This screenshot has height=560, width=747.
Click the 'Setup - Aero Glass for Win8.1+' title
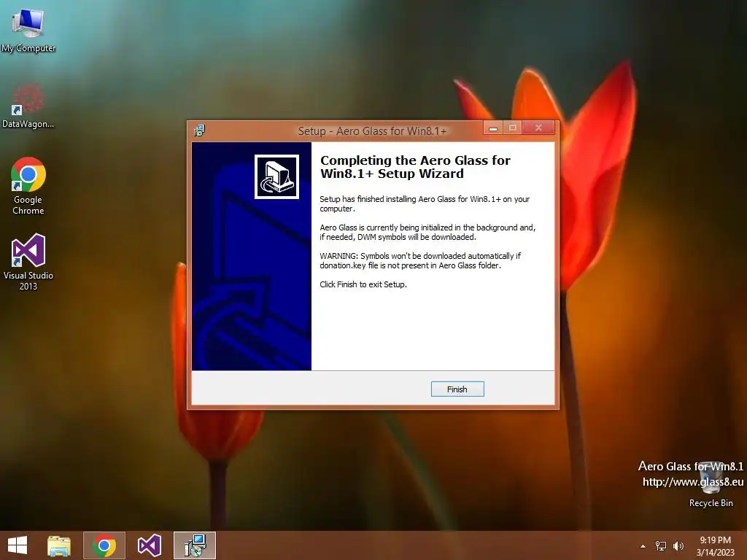click(x=373, y=131)
